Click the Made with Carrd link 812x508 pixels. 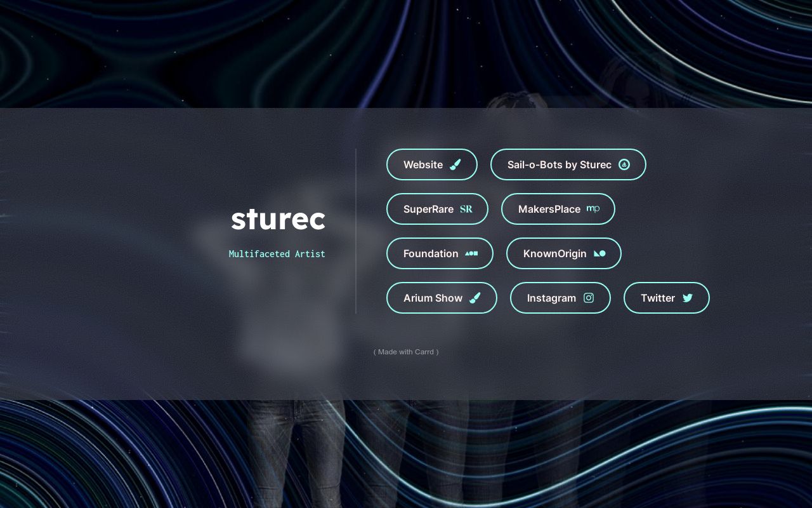[x=406, y=352]
